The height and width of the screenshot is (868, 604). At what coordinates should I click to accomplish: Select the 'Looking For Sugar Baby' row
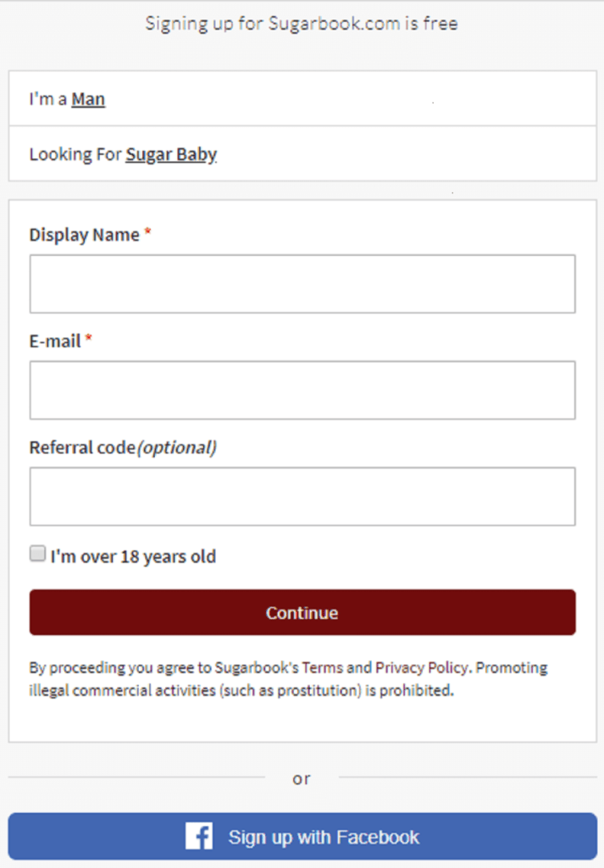(302, 154)
